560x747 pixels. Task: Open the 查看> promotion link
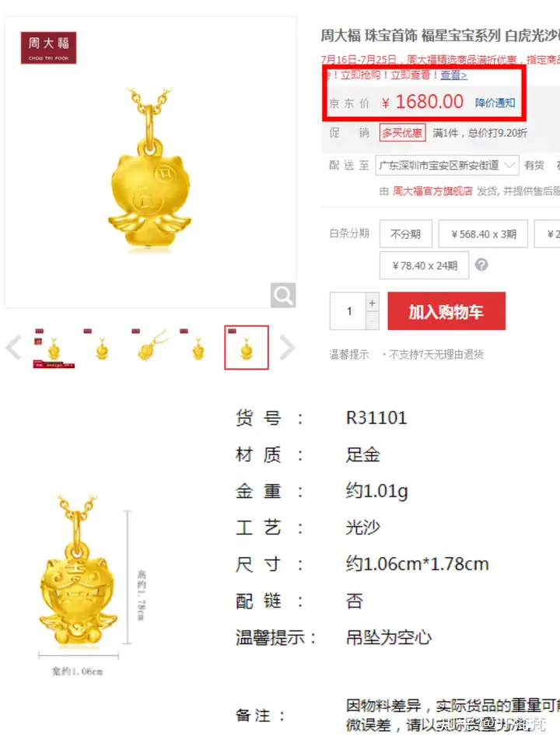point(453,75)
